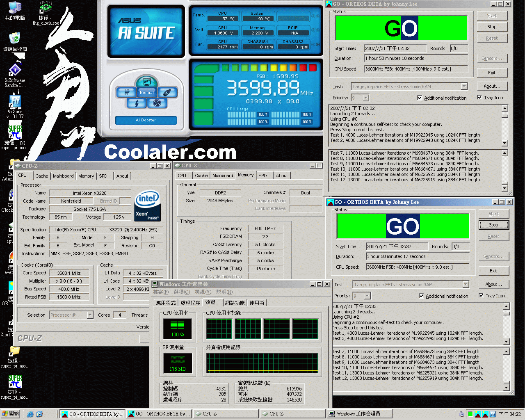Switch to Mainboard tab in left CPU-Z window
The height and width of the screenshot is (420, 525).
(x=63, y=176)
